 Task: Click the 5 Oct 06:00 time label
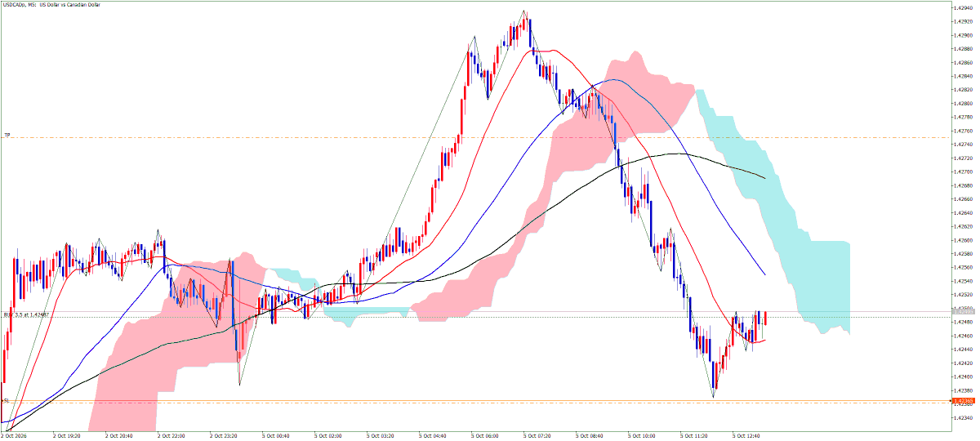point(485,436)
